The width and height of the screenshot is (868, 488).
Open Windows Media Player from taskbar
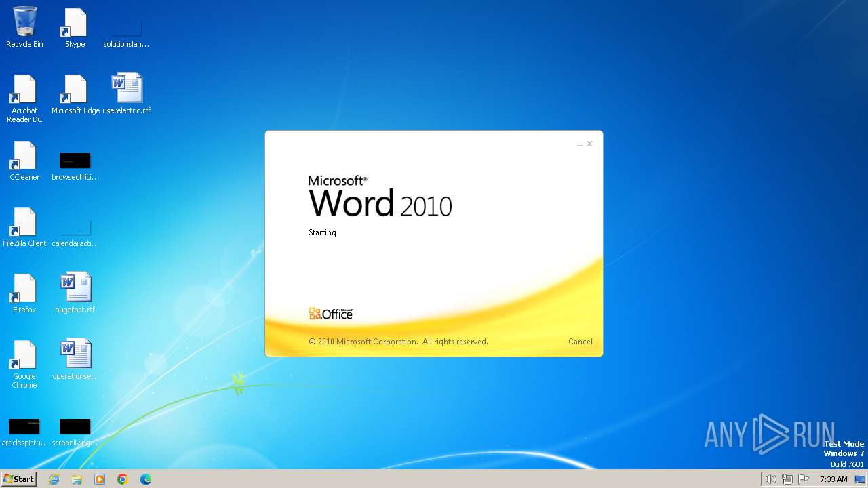point(100,479)
